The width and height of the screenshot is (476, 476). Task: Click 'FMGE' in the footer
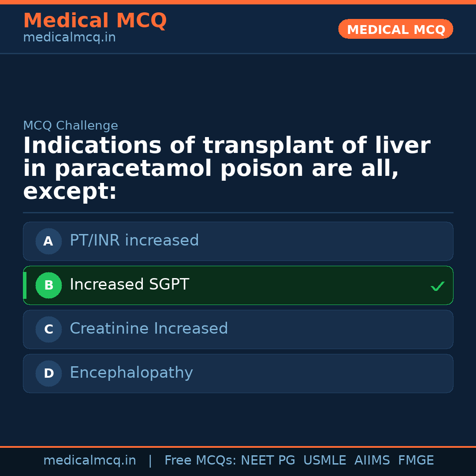[416, 461]
